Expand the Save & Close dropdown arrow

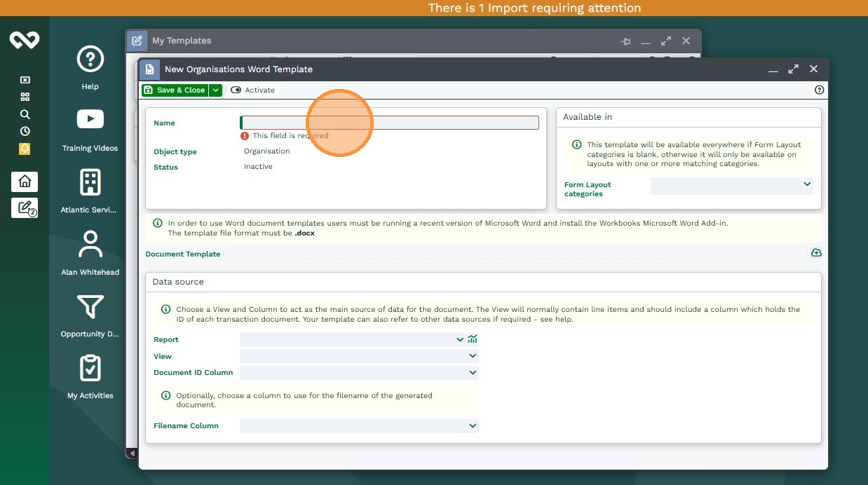(216, 90)
